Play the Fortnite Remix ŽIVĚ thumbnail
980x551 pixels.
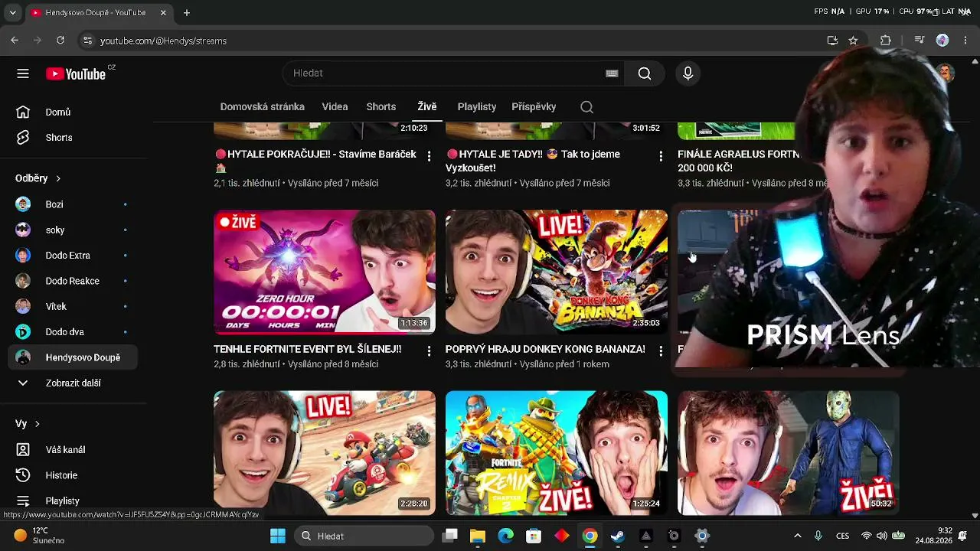557,454
